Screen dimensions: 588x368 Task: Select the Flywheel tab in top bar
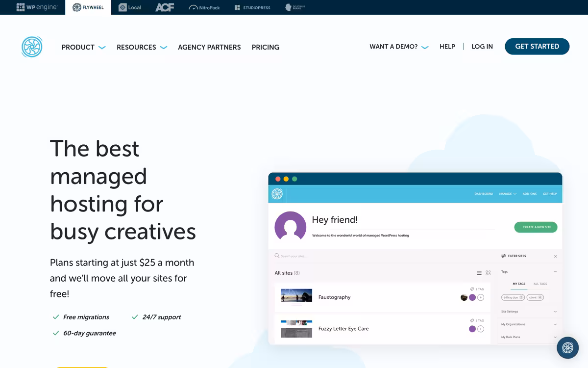click(x=88, y=7)
